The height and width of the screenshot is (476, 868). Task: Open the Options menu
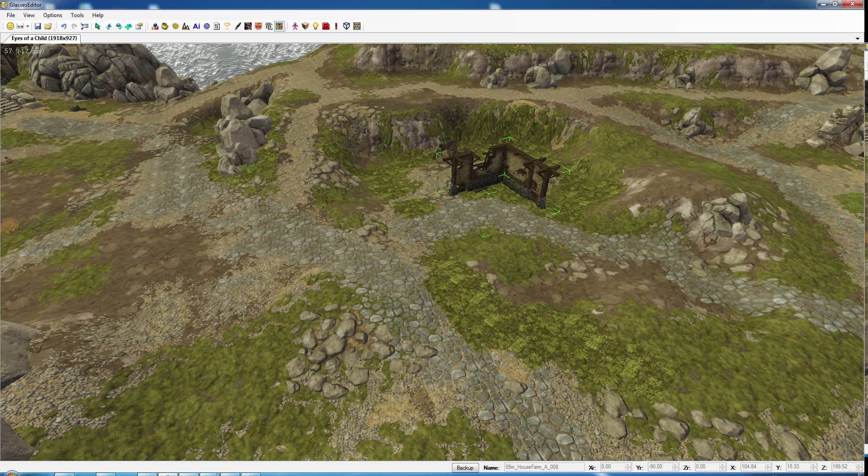pyautogui.click(x=53, y=15)
